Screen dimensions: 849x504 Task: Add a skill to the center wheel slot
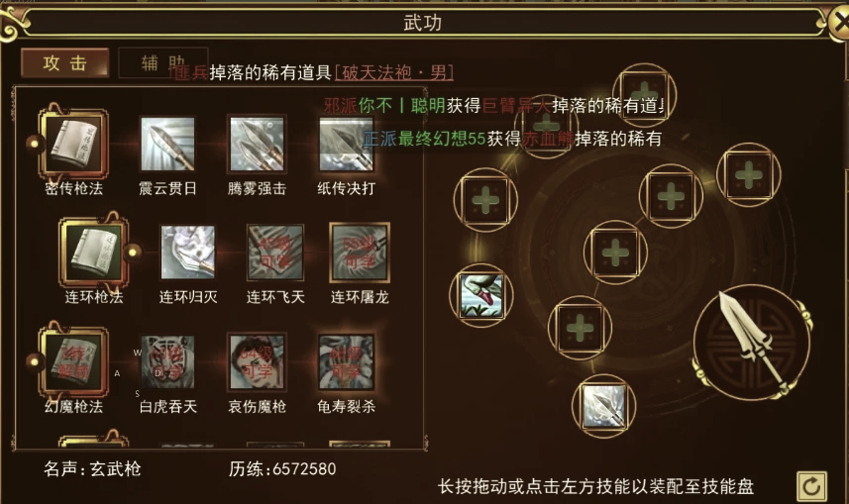click(615, 252)
